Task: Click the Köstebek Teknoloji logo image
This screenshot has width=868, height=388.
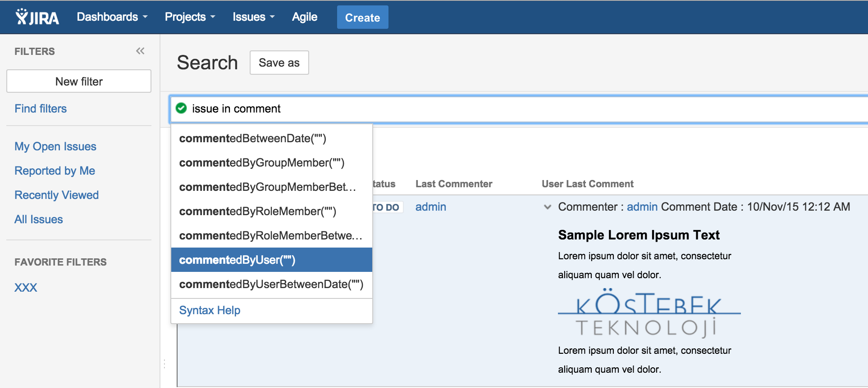Action: [649, 313]
